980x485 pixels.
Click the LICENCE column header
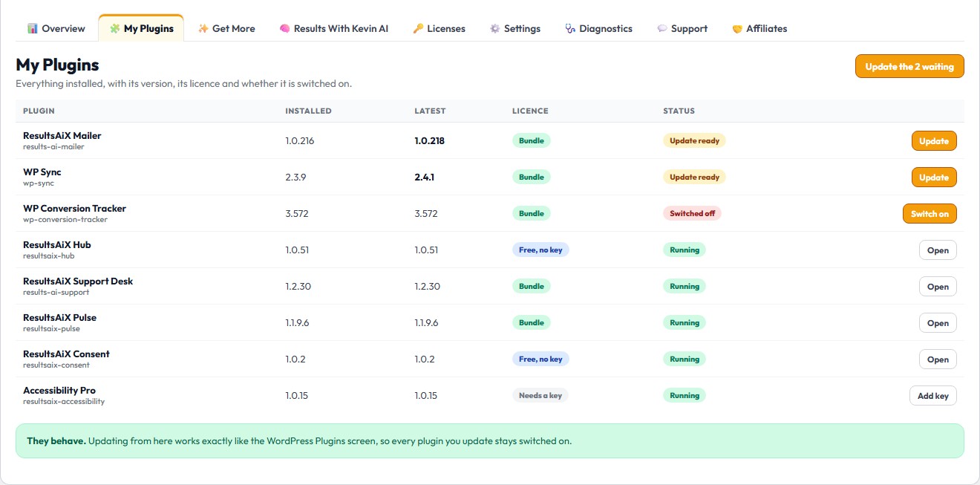click(x=530, y=111)
